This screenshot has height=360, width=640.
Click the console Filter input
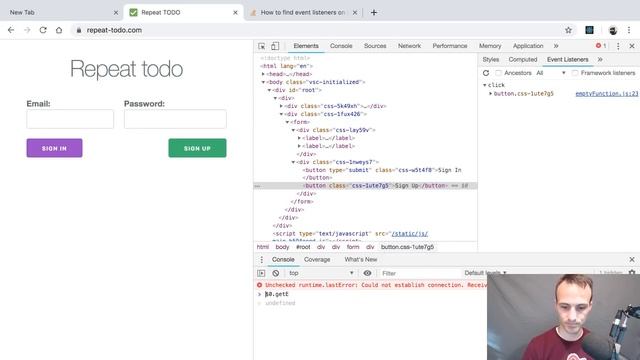pos(420,273)
